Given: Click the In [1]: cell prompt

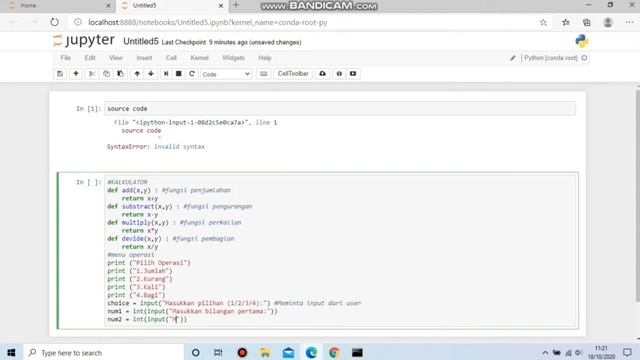Looking at the screenshot, I should (88, 109).
